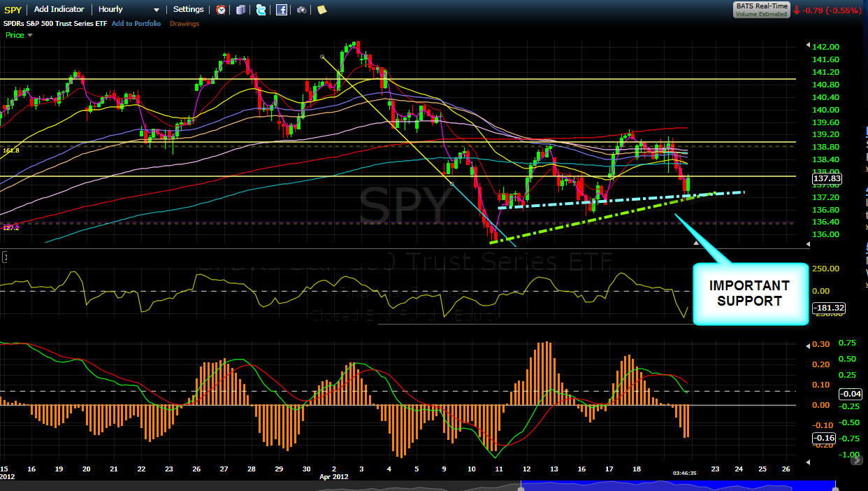The width and height of the screenshot is (868, 491).
Task: Click the blue timeline range slider bar
Action: 678,485
